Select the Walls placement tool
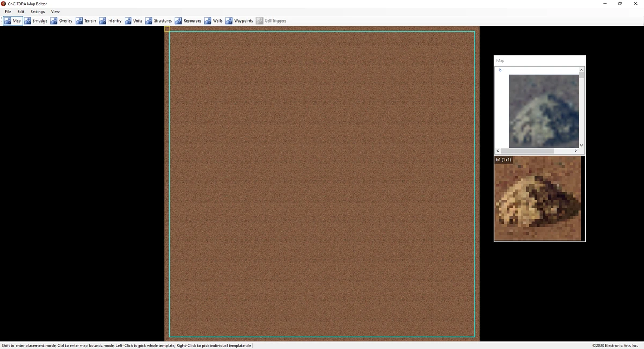This screenshot has width=644, height=349. (x=214, y=20)
